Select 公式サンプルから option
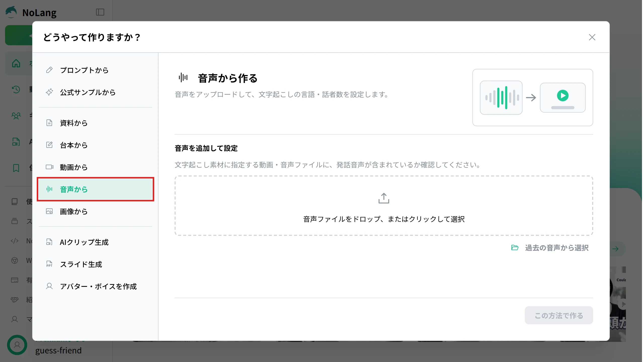Screen dimensions: 644x362 click(x=95, y=92)
